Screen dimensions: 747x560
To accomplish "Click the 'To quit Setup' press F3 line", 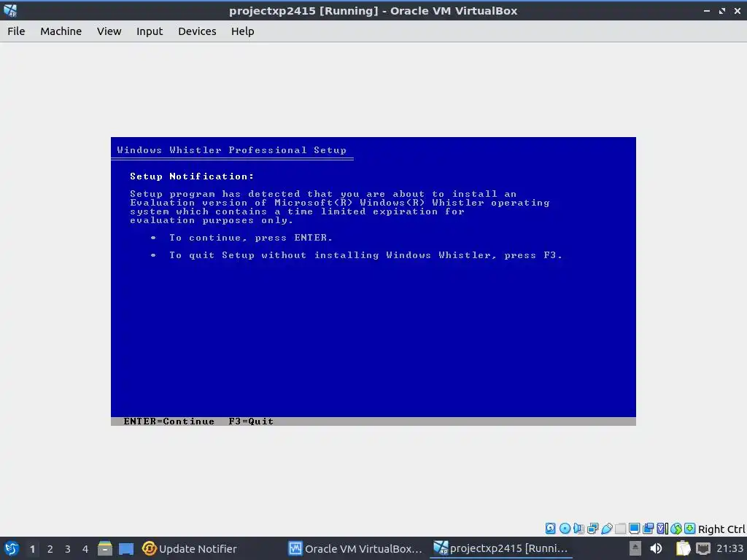I will point(365,255).
